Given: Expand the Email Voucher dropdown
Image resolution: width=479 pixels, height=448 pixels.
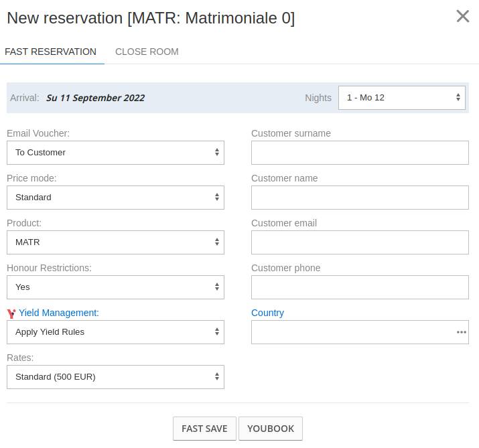Looking at the screenshot, I should click(x=115, y=153).
